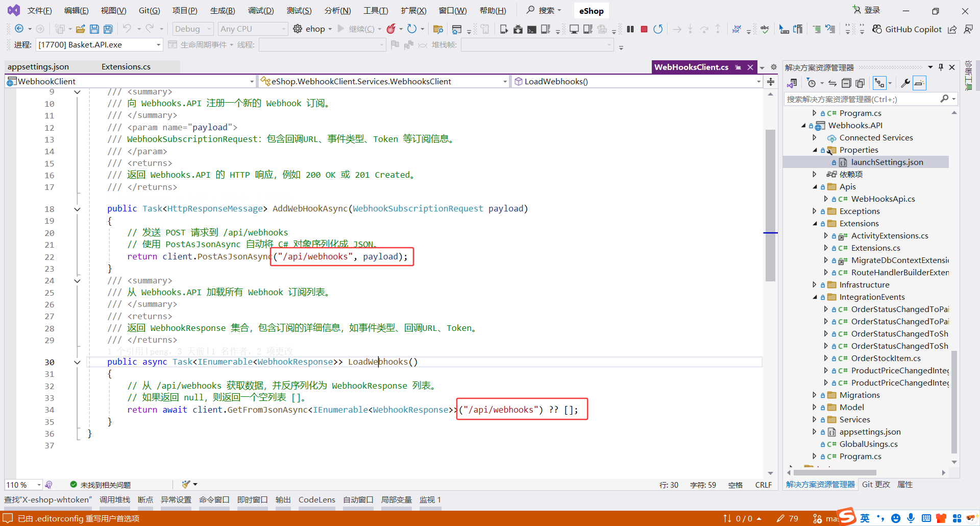Image resolution: width=980 pixels, height=526 pixels.
Task: Click the Find in Files icon
Action: point(437,29)
